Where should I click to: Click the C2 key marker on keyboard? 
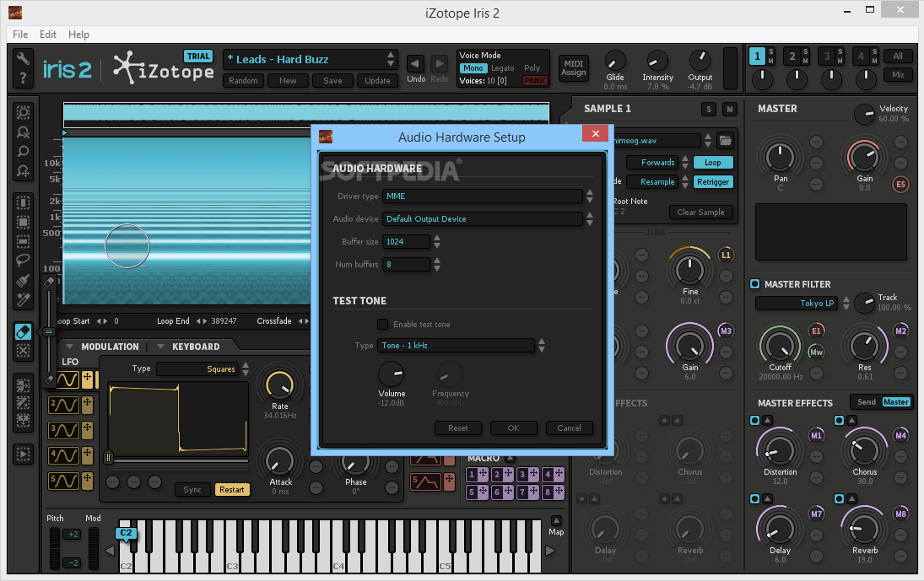[126, 533]
